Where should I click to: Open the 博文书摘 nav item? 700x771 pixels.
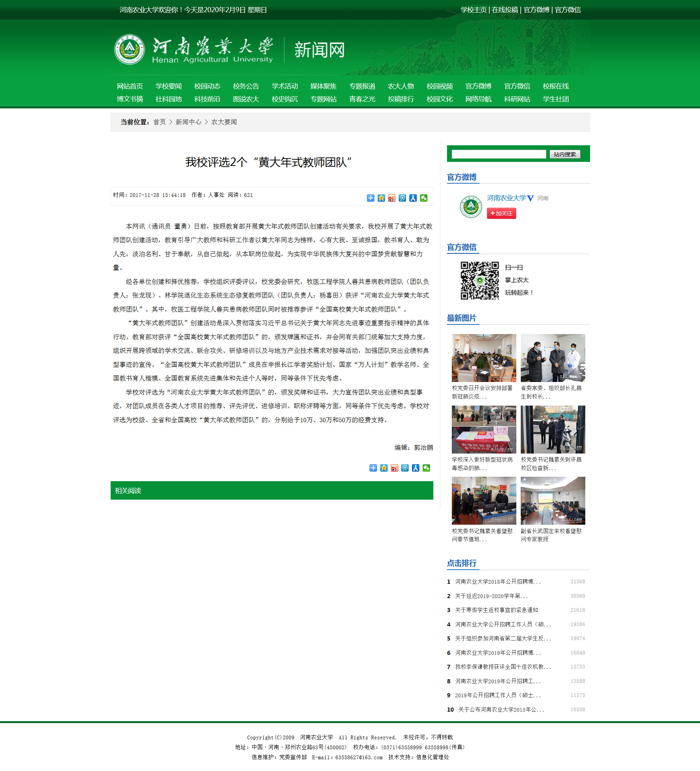coord(130,99)
